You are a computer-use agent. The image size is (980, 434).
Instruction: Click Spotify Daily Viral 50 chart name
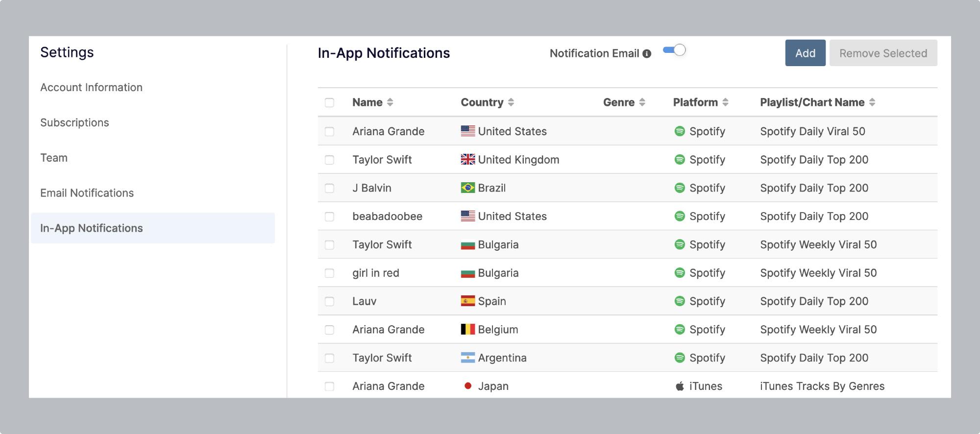pyautogui.click(x=812, y=131)
